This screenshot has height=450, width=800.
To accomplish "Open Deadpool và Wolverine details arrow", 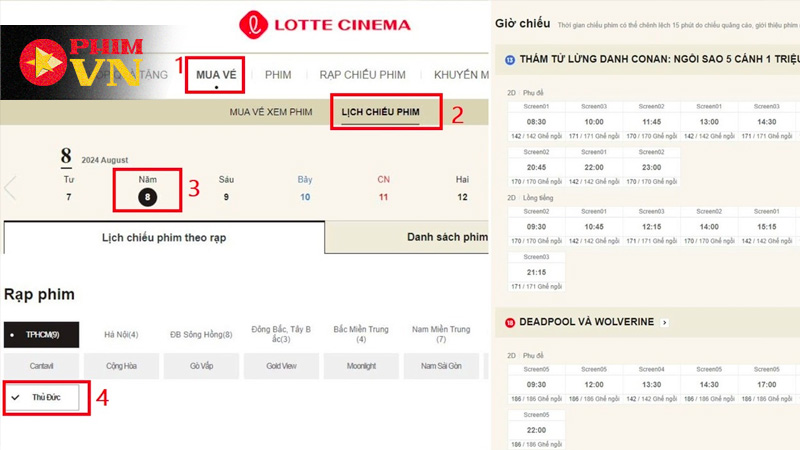I will [x=664, y=322].
